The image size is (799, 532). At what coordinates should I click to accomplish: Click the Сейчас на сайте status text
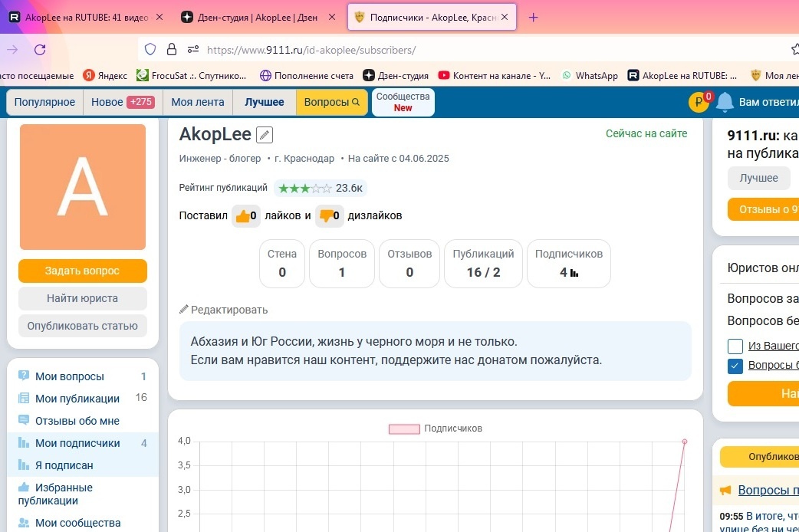(646, 133)
